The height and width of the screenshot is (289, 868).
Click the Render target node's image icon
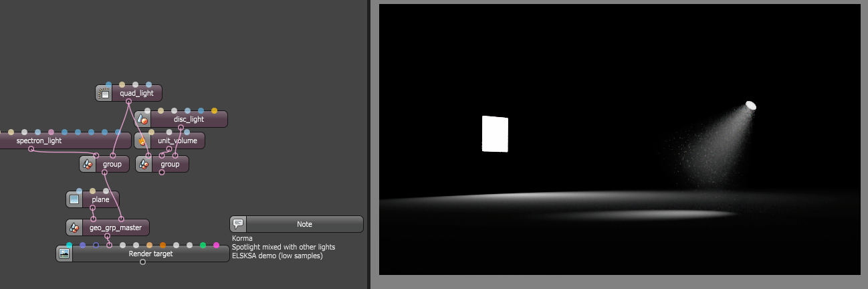(64, 254)
